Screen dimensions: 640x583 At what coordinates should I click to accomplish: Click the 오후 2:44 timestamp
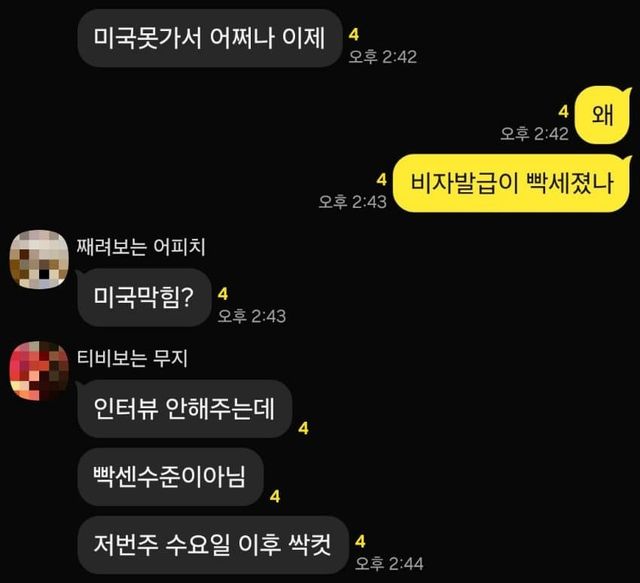[389, 564]
